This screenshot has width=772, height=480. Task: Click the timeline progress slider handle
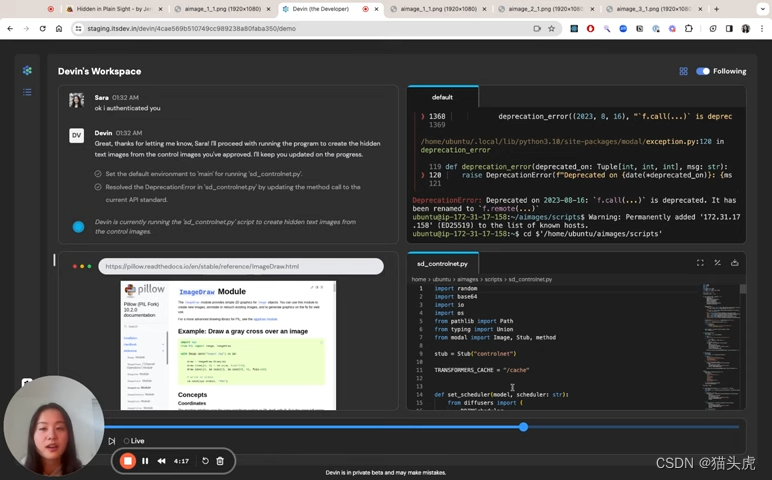point(523,427)
